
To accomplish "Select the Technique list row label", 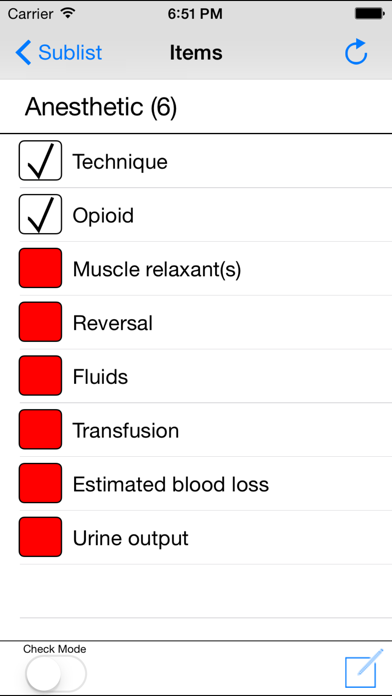I will point(120,162).
